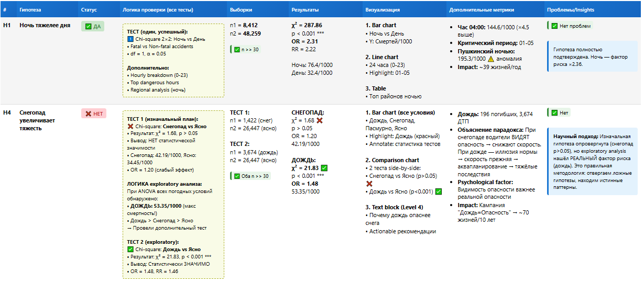Click the 'ТЕСТ 2 (exploratory):' heading
The image size is (644, 283).
154,242
